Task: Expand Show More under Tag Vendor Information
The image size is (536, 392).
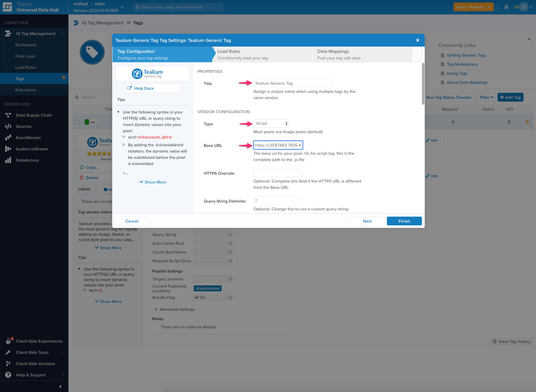Action: click(108, 248)
